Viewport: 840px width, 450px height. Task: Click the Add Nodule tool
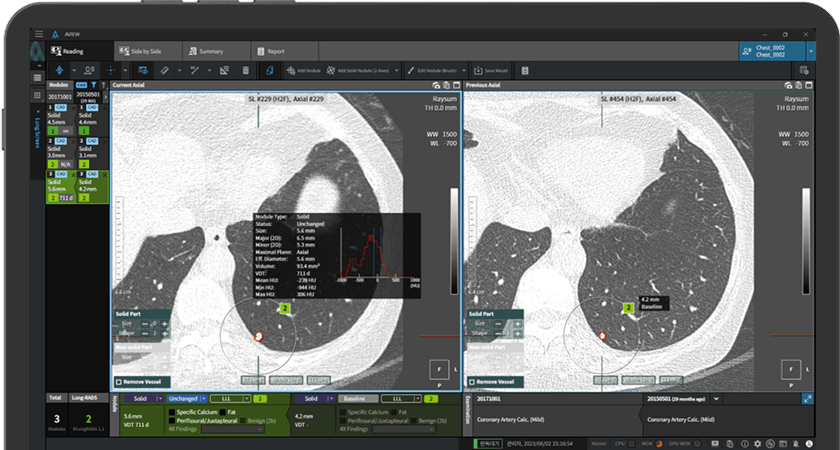tap(301, 71)
